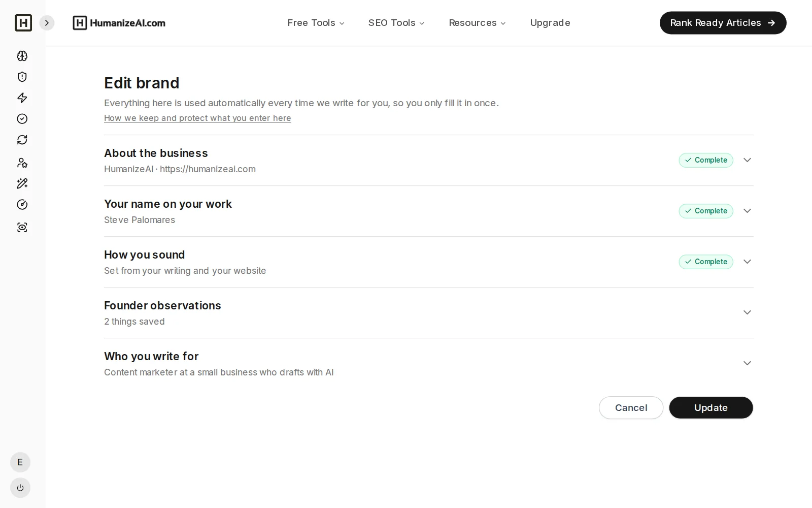Click the About the business heading

click(156, 153)
